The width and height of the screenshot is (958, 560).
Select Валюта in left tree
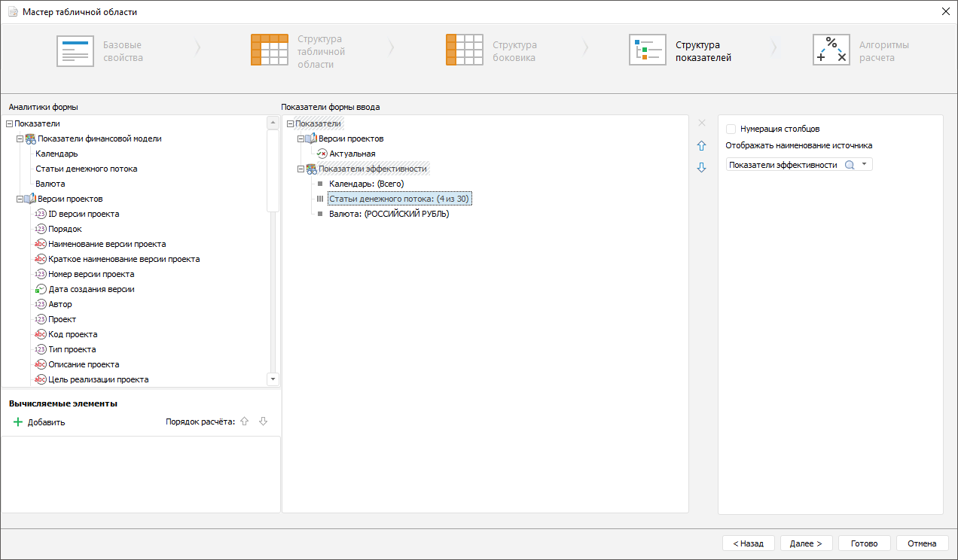coord(50,184)
